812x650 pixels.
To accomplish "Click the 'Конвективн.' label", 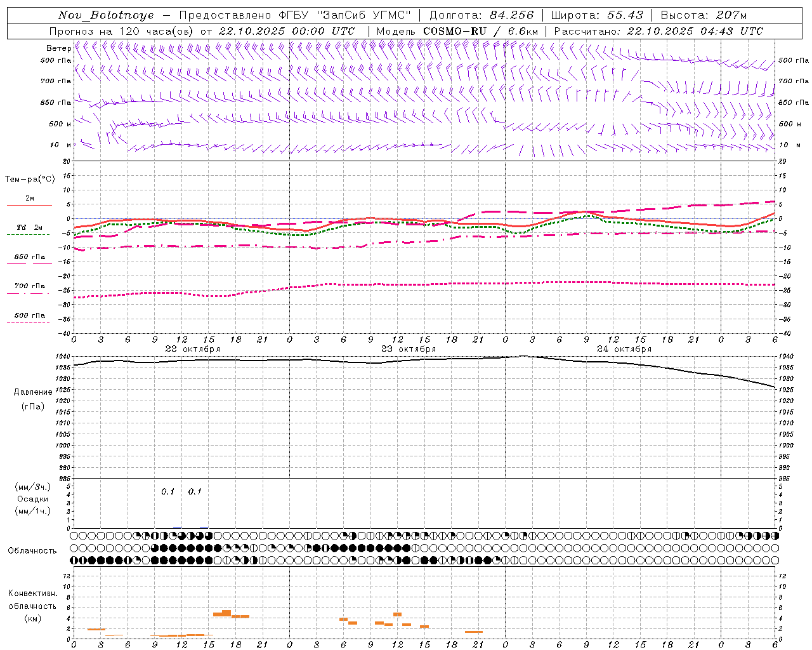I will click(x=33, y=594).
